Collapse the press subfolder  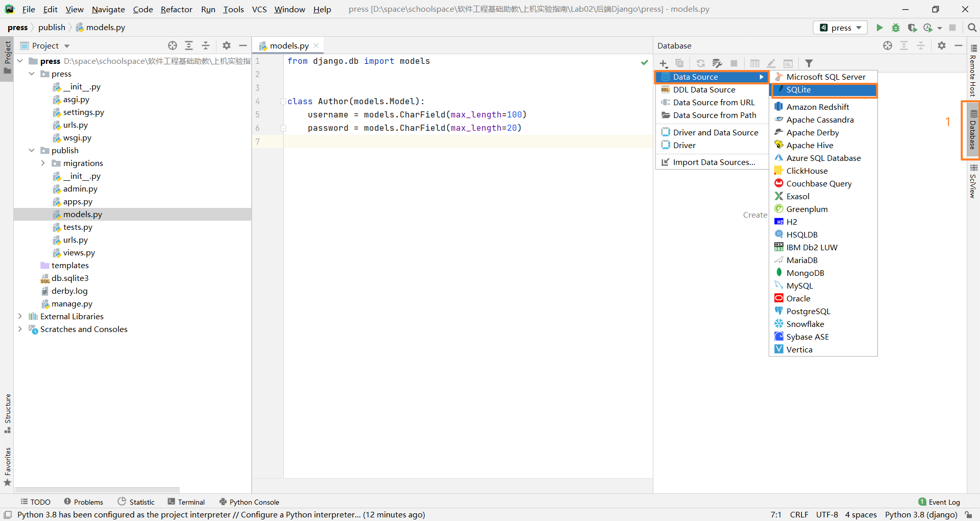pyautogui.click(x=32, y=74)
